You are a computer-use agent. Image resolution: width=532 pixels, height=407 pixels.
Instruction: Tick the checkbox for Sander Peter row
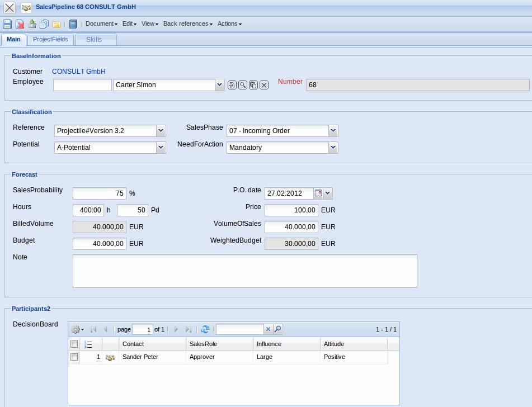74,357
